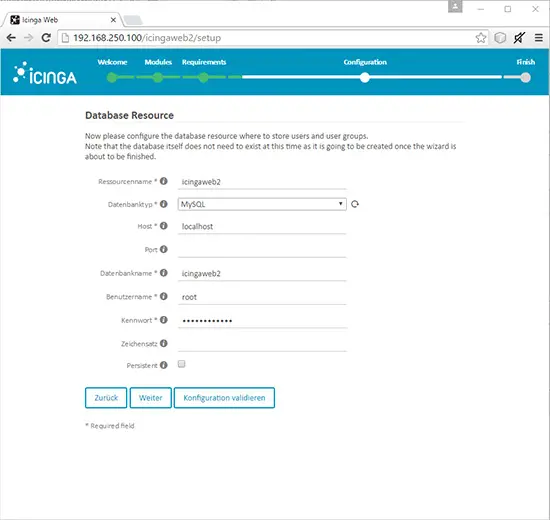Image resolution: width=550 pixels, height=520 pixels.
Task: Click the empty Port input field
Action: click(x=262, y=250)
